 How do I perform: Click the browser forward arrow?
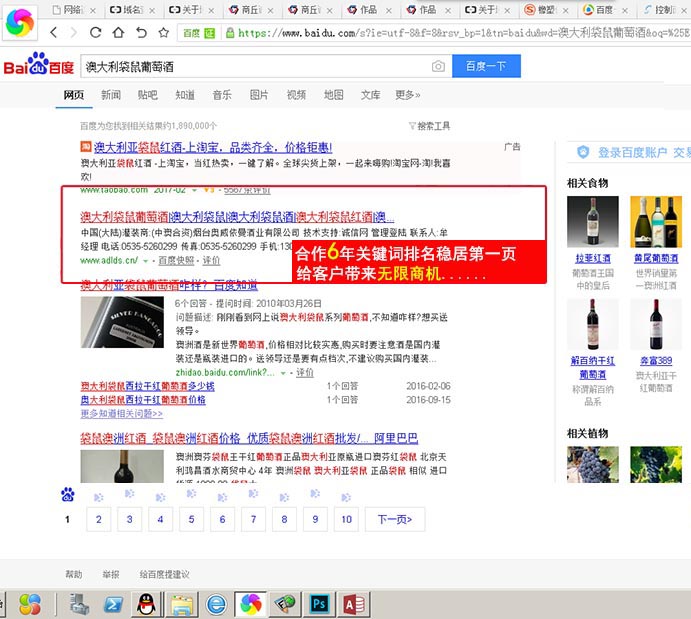(x=74, y=33)
